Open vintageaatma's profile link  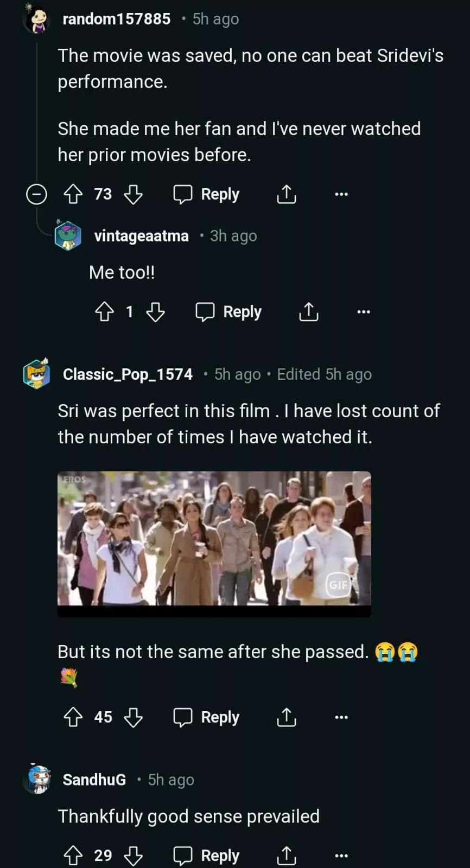tap(141, 236)
